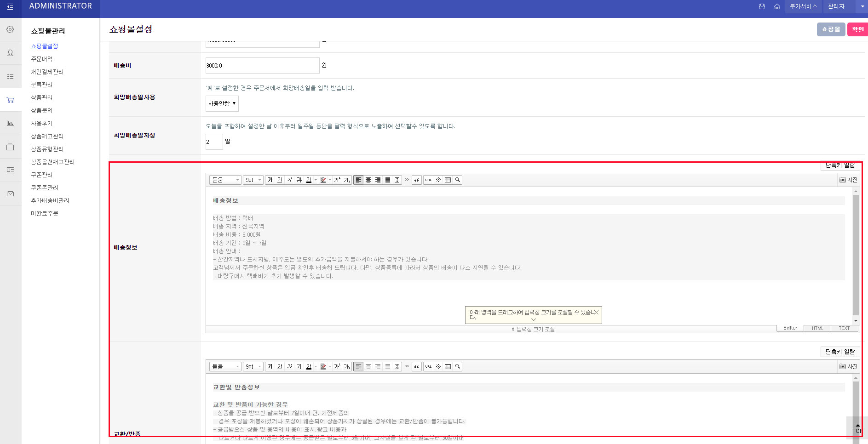Insert URL link in 배송정보 editor
Viewport: 868px width, 444px height.
pyautogui.click(x=428, y=180)
